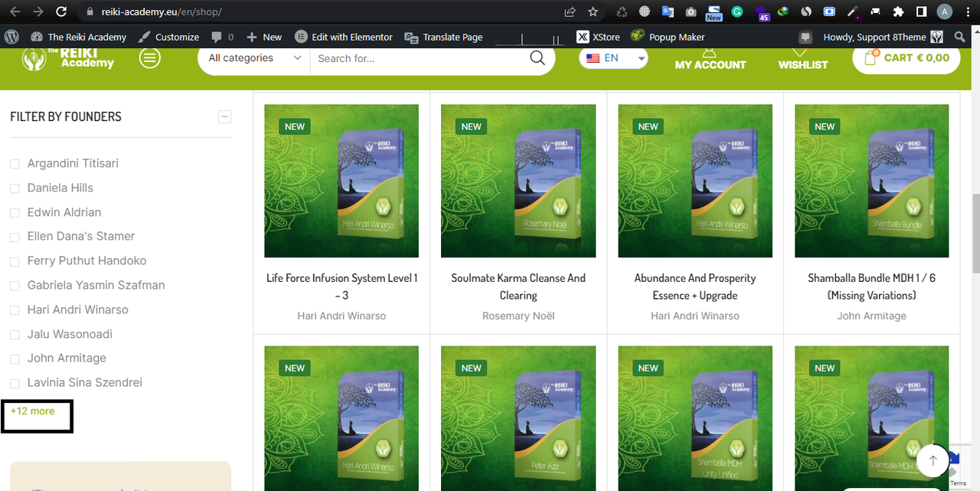Screen dimensions: 980x491
Task: Open the Howdy, Support 8Theme user menu
Action: pyautogui.click(x=883, y=37)
